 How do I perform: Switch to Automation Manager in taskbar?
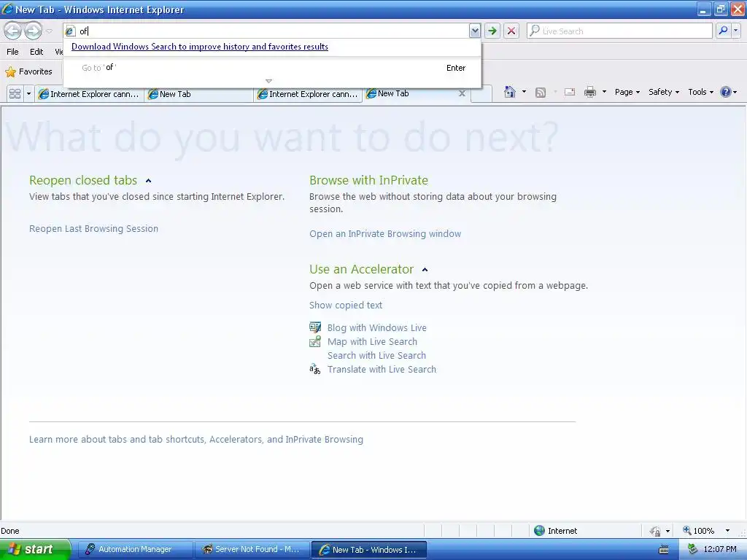coord(135,549)
